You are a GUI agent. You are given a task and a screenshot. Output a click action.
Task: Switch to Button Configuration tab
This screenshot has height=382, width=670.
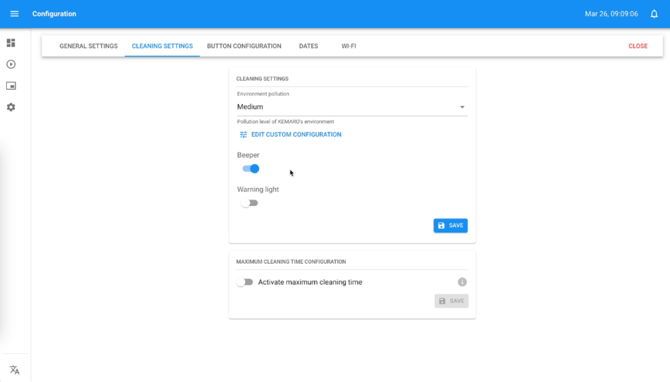click(x=244, y=46)
